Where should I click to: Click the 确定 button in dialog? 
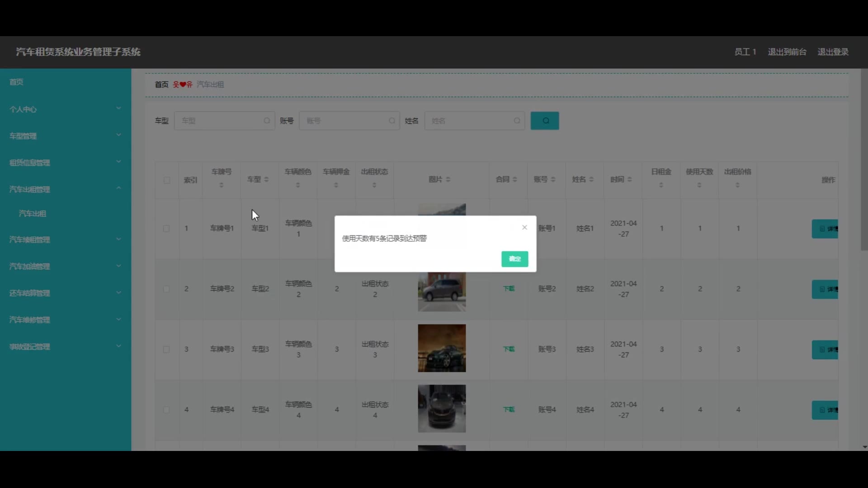[x=514, y=259]
